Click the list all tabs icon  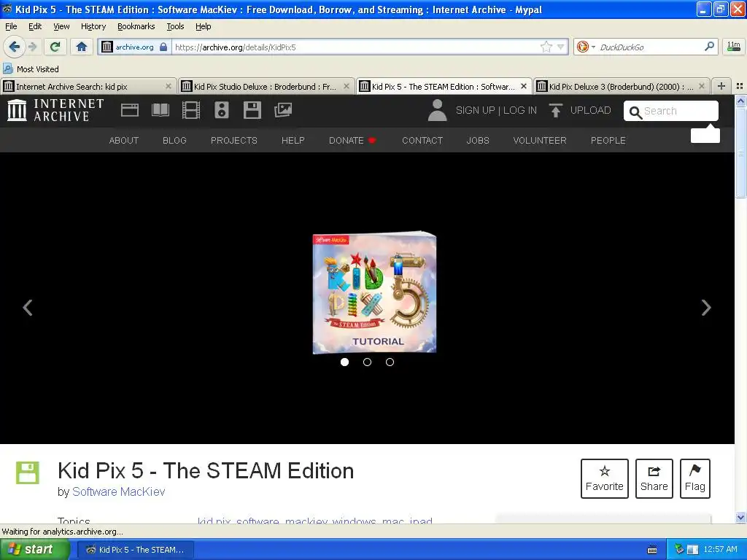[740, 86]
